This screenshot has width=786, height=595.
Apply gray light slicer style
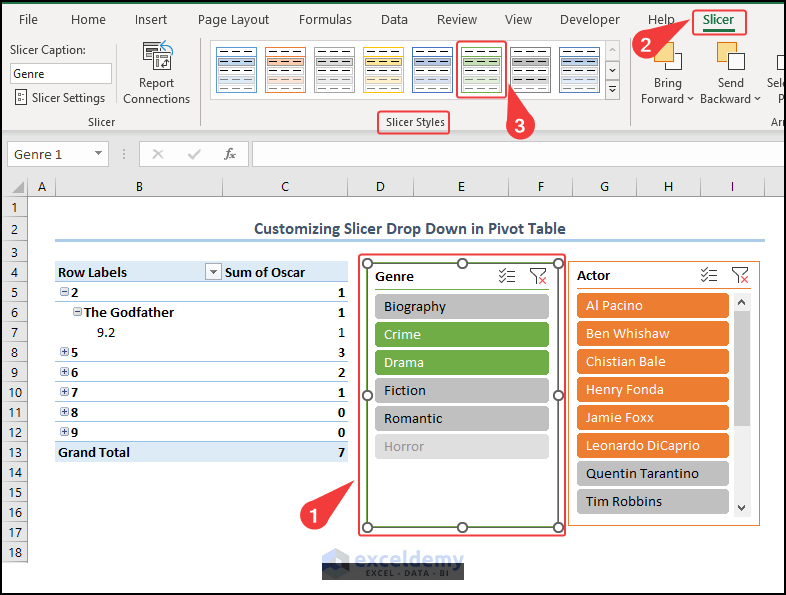(334, 70)
